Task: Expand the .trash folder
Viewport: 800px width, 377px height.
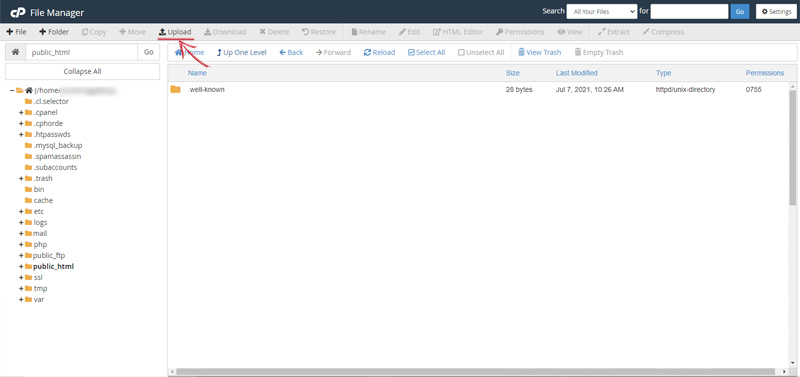Action: pos(21,179)
